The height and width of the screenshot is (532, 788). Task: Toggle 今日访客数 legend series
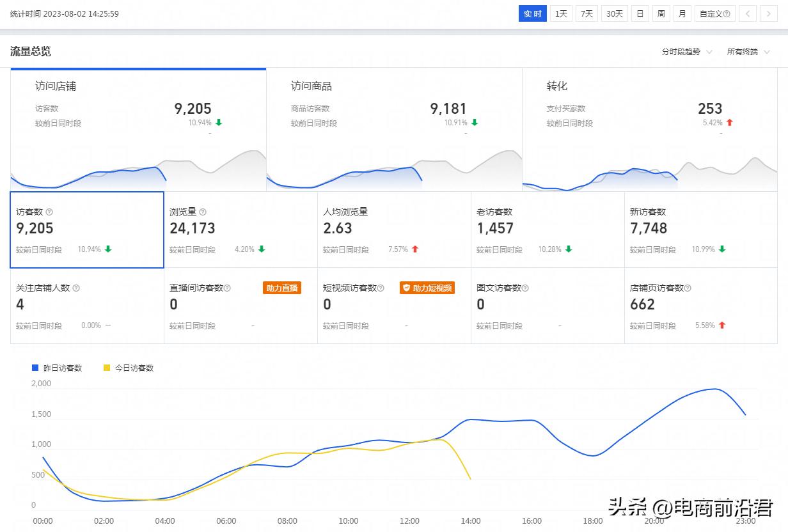[x=128, y=368]
